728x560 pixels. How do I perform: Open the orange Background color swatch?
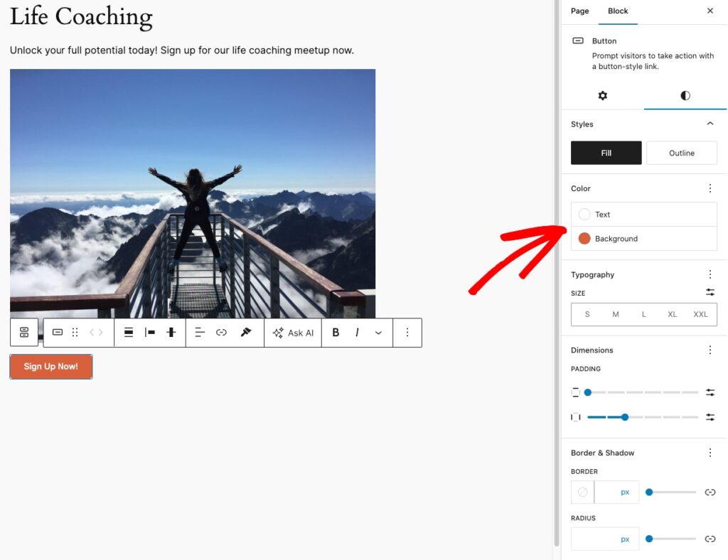pos(584,239)
